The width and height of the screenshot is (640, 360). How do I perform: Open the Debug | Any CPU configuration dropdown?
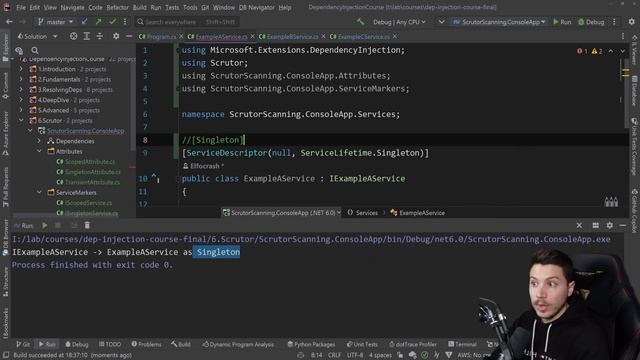399,22
